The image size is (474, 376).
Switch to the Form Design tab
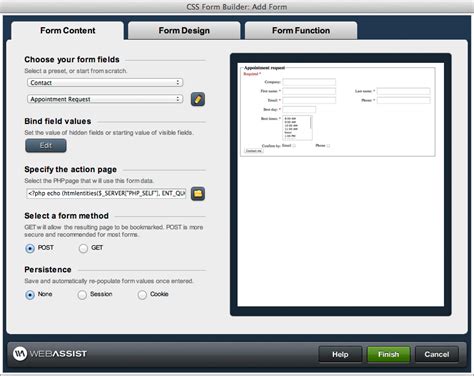(x=184, y=31)
